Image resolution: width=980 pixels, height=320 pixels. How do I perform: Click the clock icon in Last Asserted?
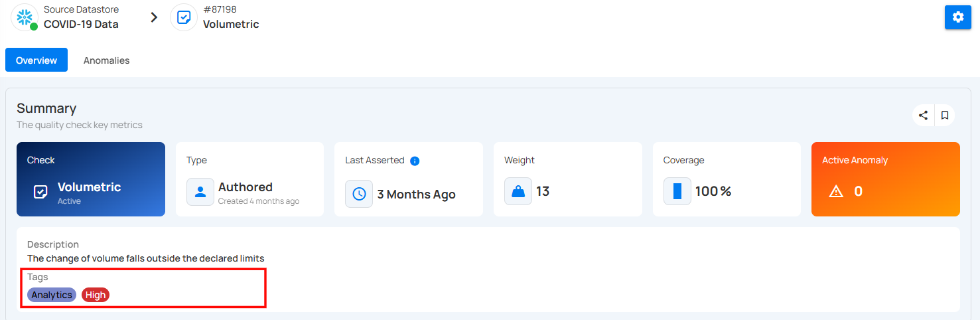[359, 194]
